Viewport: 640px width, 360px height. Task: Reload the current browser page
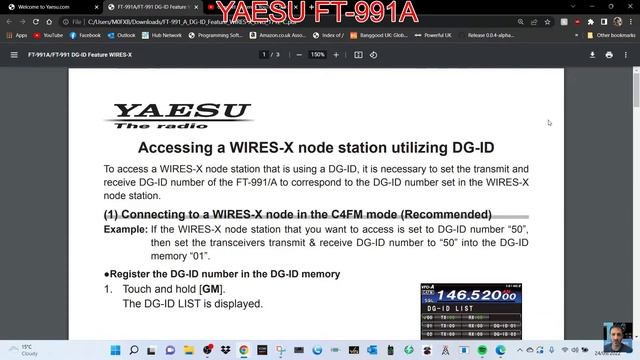36,22
